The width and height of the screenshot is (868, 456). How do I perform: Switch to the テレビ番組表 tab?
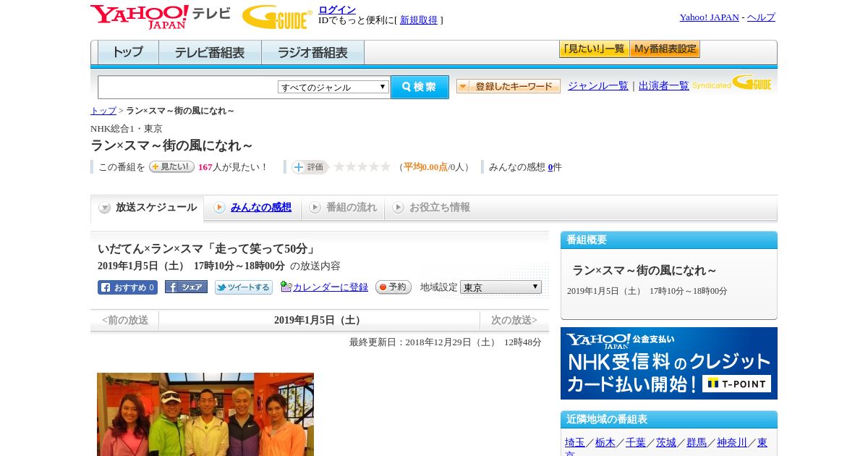pyautogui.click(x=210, y=53)
